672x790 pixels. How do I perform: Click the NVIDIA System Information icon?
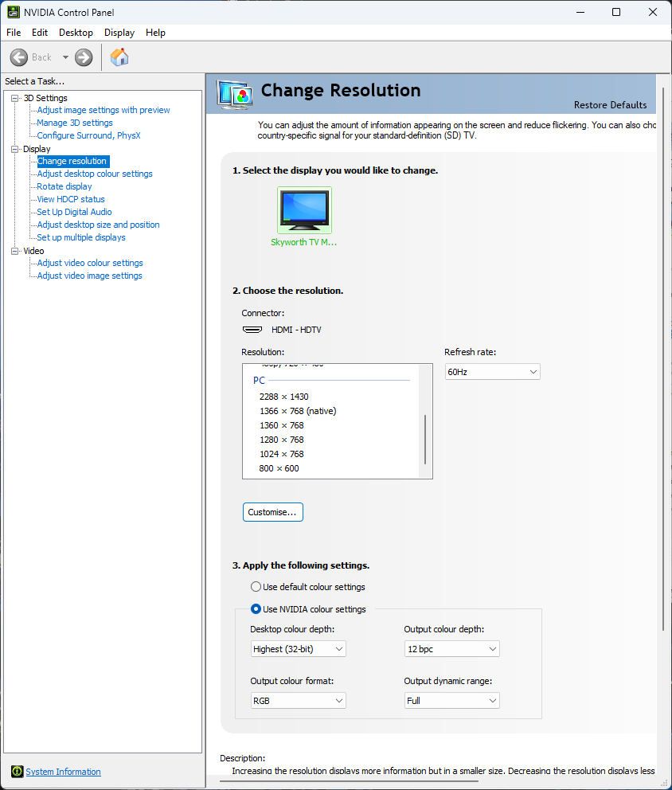[x=18, y=772]
